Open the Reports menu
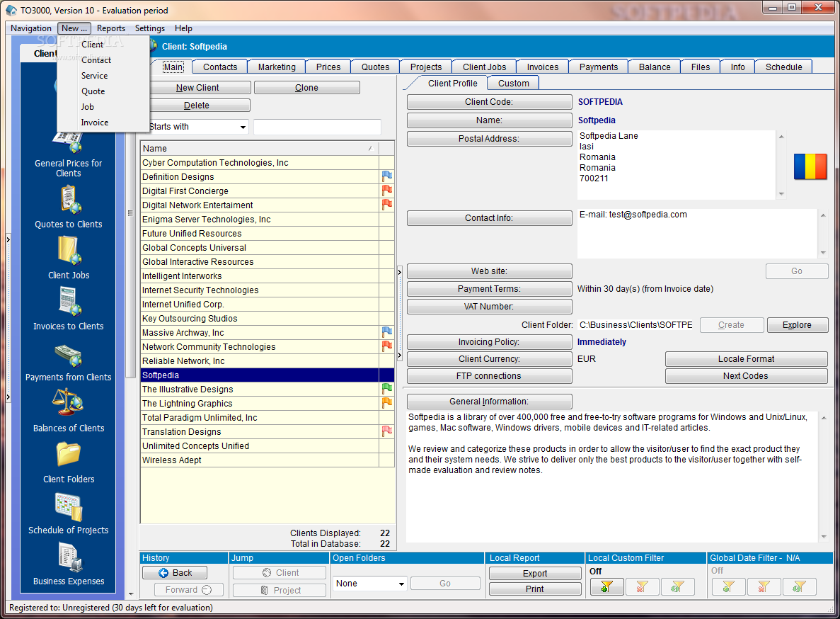This screenshot has width=840, height=619. 111,28
